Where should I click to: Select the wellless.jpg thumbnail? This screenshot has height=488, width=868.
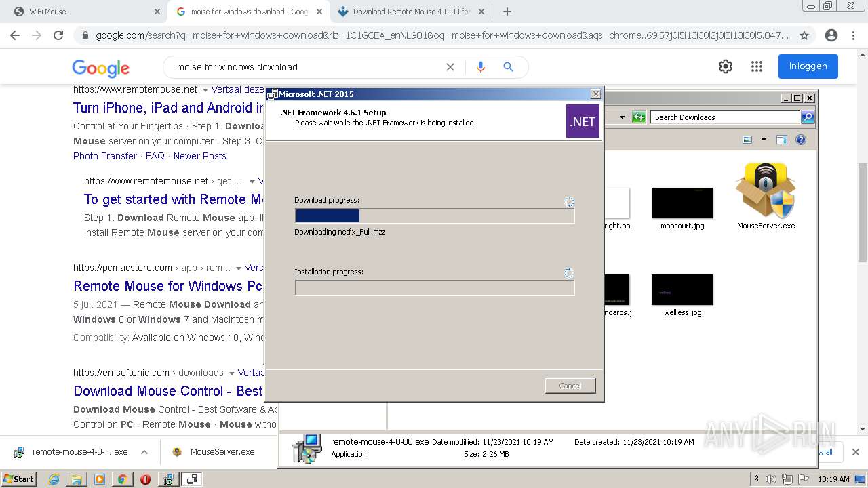(682, 289)
